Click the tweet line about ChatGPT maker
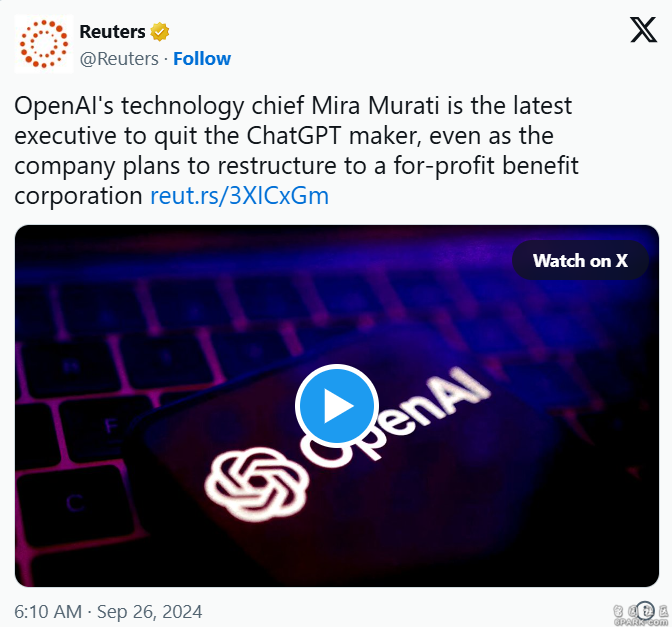The width and height of the screenshot is (672, 627). (x=284, y=136)
